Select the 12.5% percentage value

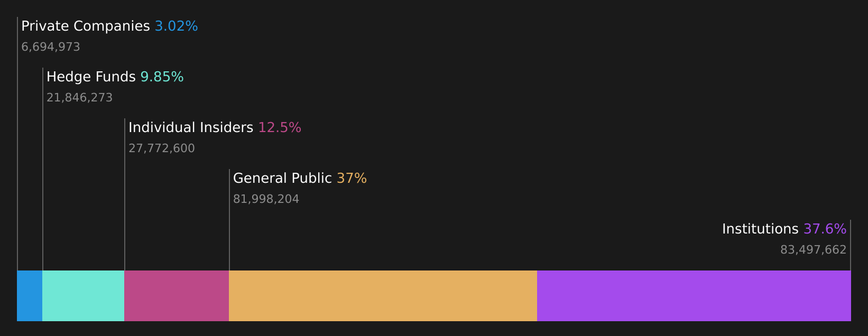coord(280,128)
